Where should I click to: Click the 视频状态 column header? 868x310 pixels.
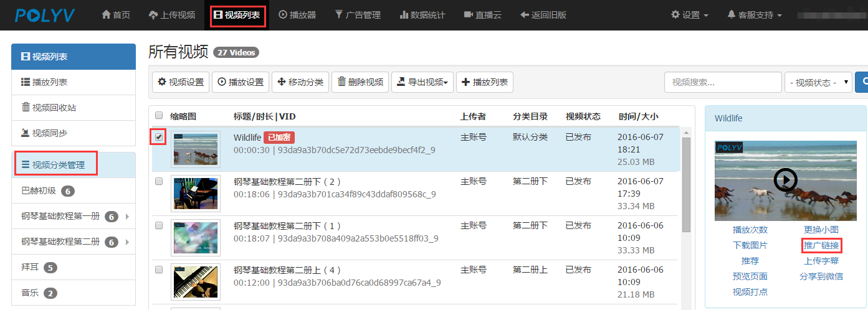583,116
